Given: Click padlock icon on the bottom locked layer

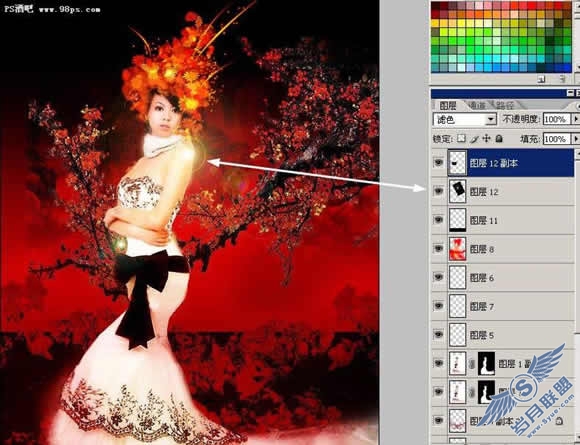Looking at the screenshot, I should pyautogui.click(x=559, y=421).
